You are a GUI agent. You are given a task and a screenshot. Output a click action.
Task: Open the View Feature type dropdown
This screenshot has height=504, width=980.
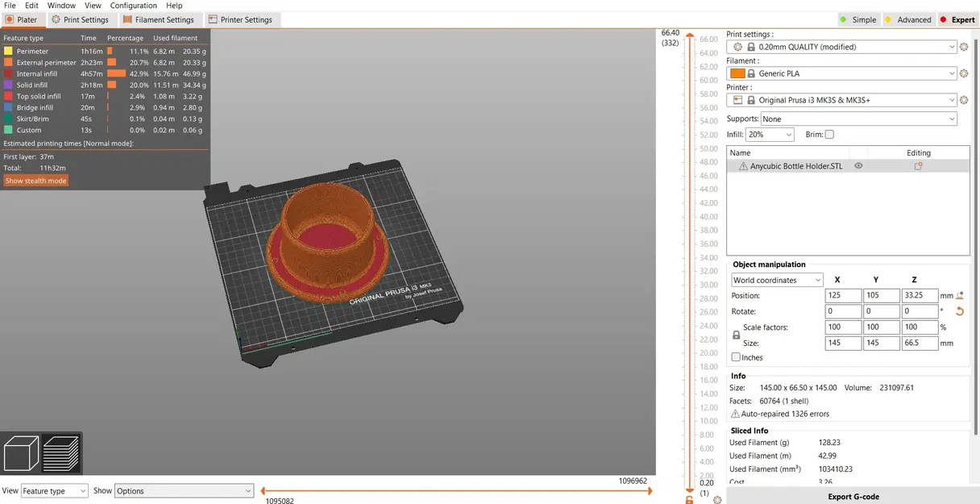[x=54, y=490]
